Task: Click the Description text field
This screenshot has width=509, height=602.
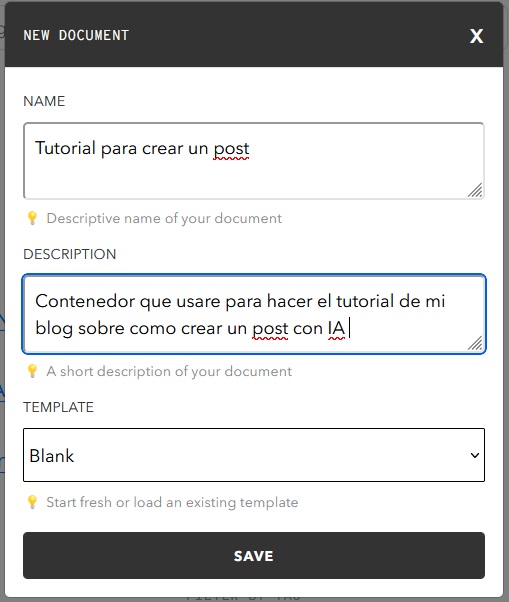Action: click(x=254, y=314)
